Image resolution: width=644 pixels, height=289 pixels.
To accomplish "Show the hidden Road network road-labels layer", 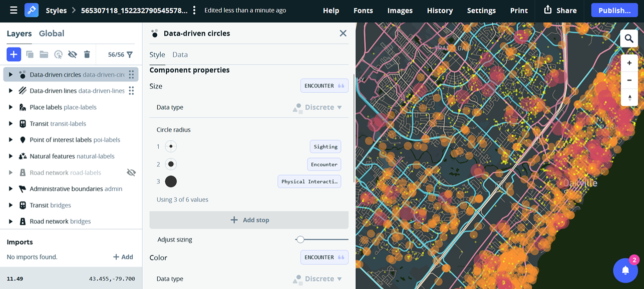I will click(x=131, y=172).
